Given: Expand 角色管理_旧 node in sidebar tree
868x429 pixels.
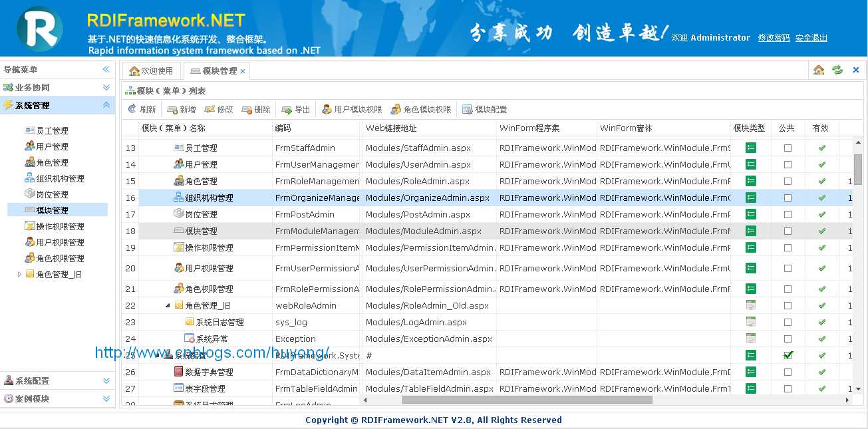Looking at the screenshot, I should click(19, 274).
